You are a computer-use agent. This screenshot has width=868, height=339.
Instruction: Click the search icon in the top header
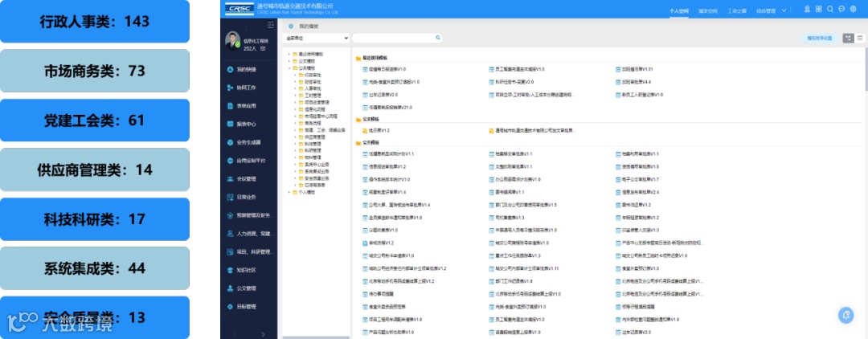[x=829, y=9]
